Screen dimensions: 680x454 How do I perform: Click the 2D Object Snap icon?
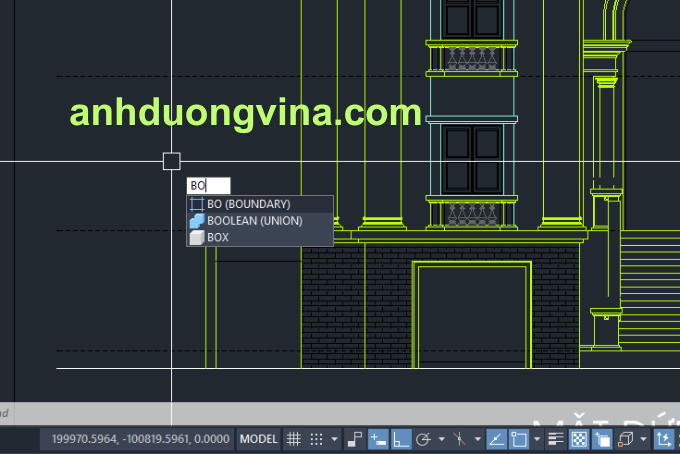pyautogui.click(x=519, y=439)
